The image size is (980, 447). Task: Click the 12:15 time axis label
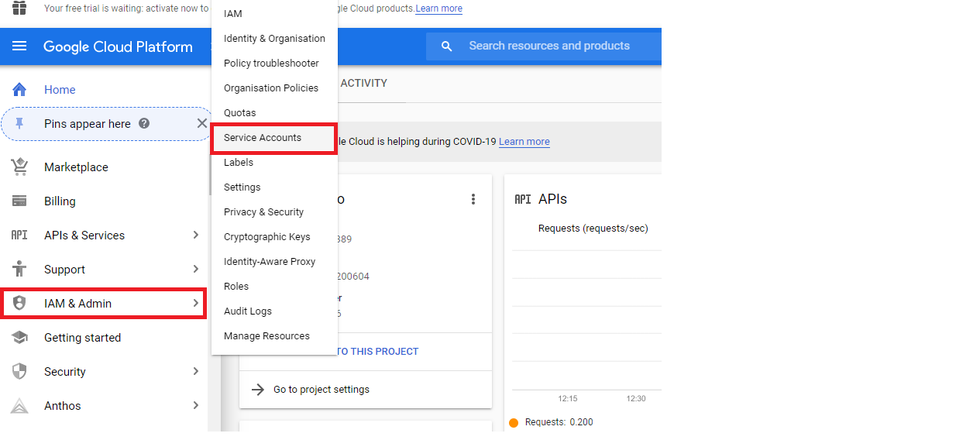[568, 398]
